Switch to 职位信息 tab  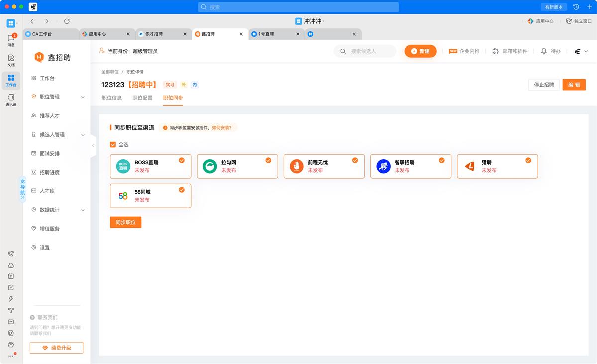112,98
